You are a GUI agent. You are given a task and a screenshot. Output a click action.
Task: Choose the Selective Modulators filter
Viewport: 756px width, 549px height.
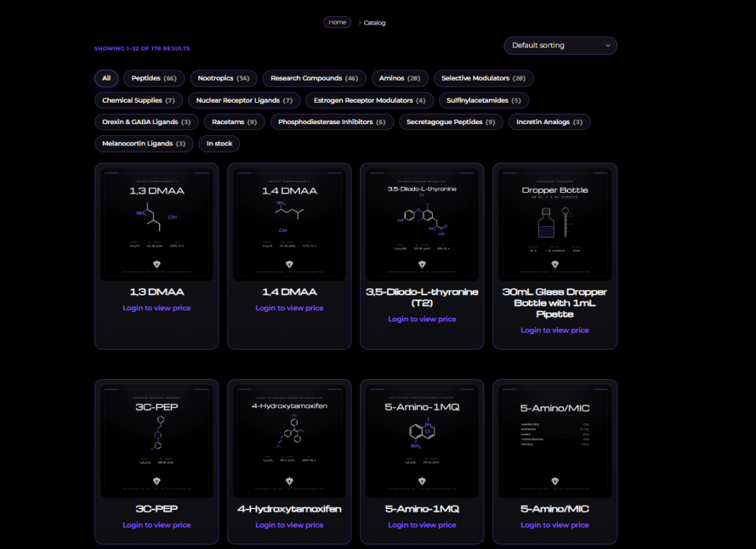click(x=484, y=78)
